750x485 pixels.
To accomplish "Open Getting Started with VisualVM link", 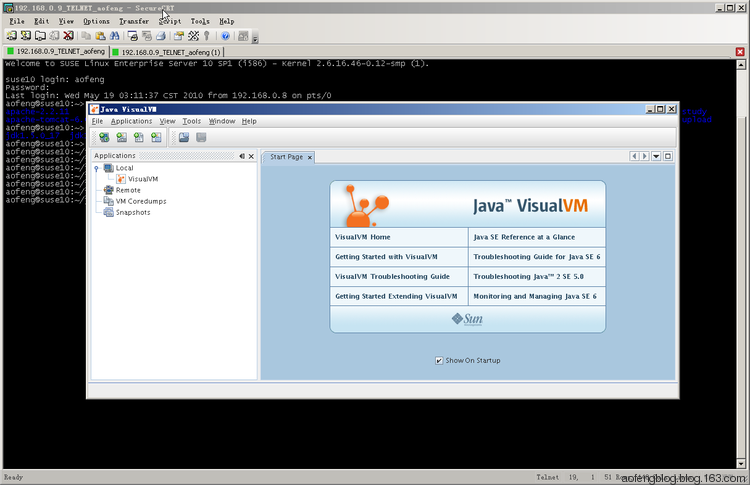I will tap(386, 257).
